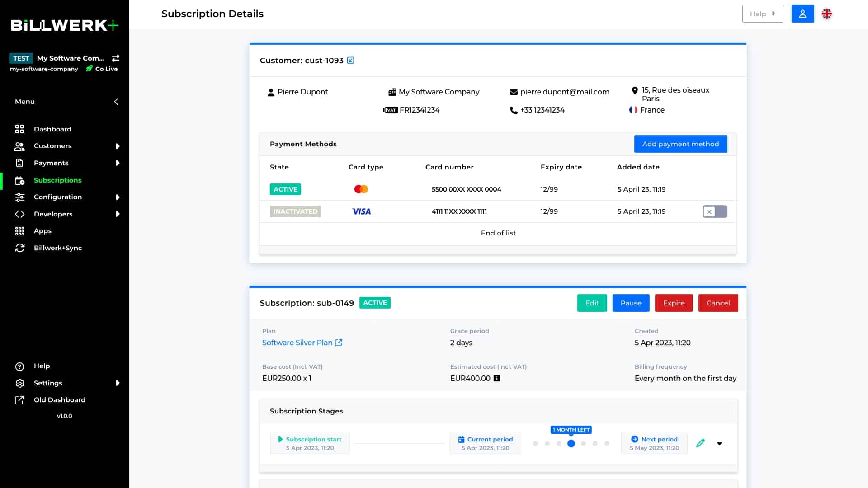Click the Old Dashboard external link icon
Viewport: 868px width, 488px height.
[x=19, y=400]
